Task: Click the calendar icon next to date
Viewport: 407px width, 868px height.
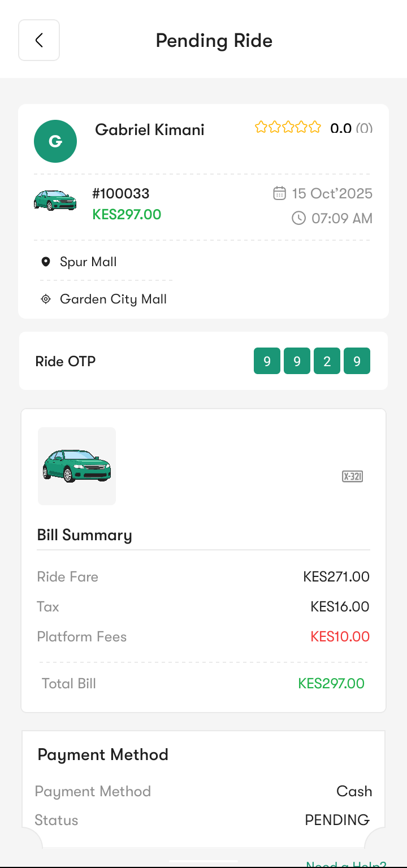Action: (x=279, y=194)
